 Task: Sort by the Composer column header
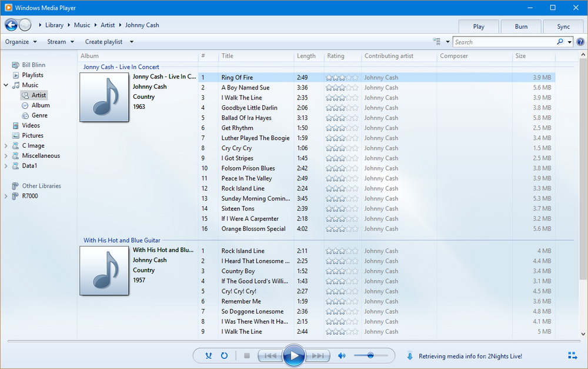click(475, 56)
